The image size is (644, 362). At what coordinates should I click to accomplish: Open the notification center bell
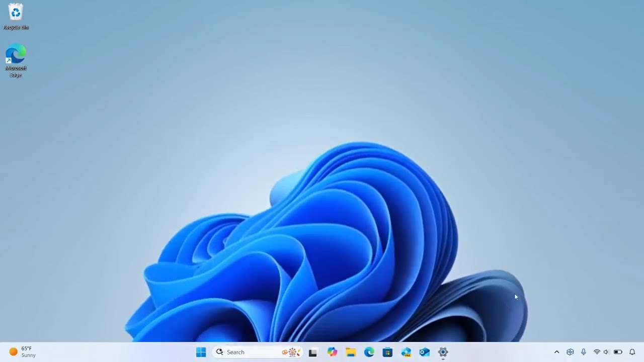pos(632,352)
